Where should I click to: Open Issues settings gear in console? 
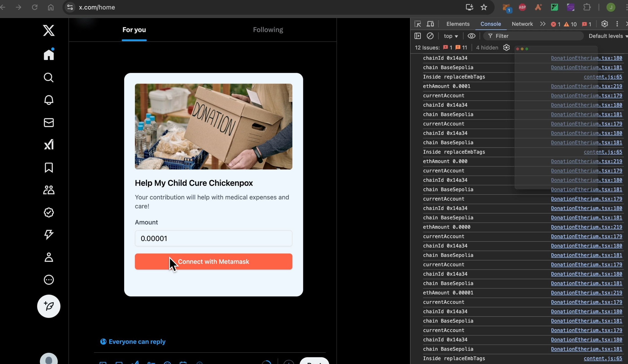[x=506, y=47]
